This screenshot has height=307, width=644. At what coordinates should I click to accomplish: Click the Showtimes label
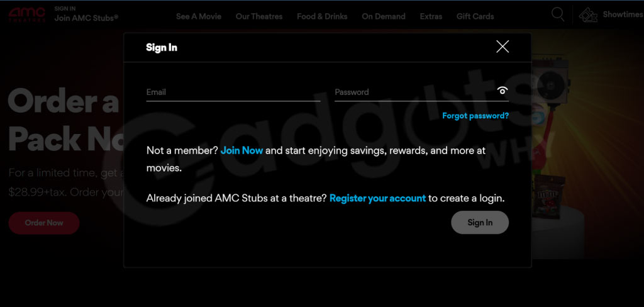click(x=623, y=15)
